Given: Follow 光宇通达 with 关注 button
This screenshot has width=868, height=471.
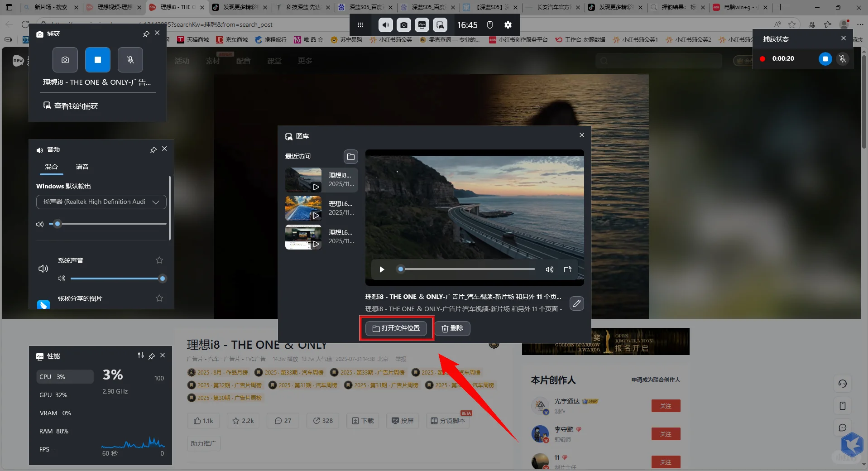Looking at the screenshot, I should pos(666,406).
